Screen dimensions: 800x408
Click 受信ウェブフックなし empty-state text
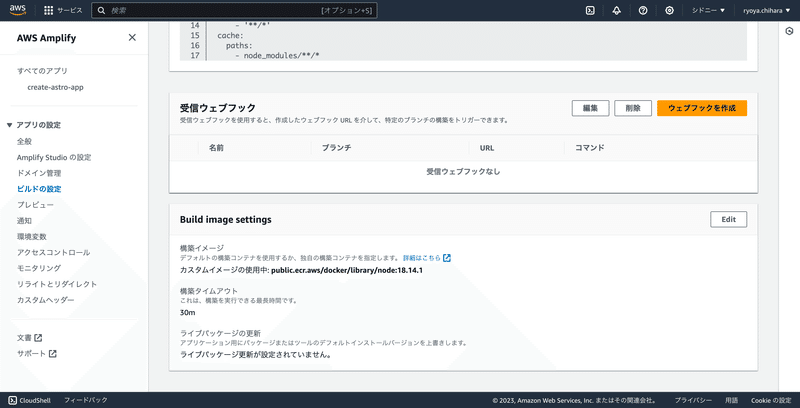click(x=463, y=172)
